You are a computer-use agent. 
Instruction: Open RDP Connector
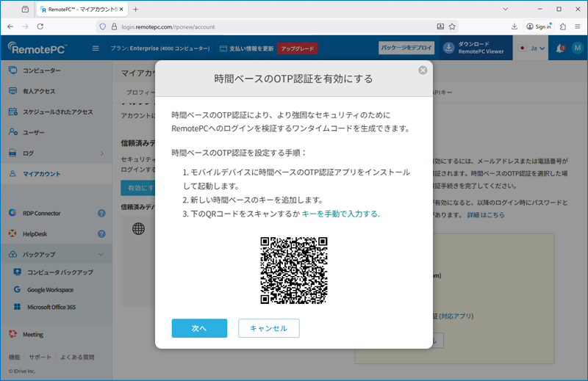coord(42,213)
